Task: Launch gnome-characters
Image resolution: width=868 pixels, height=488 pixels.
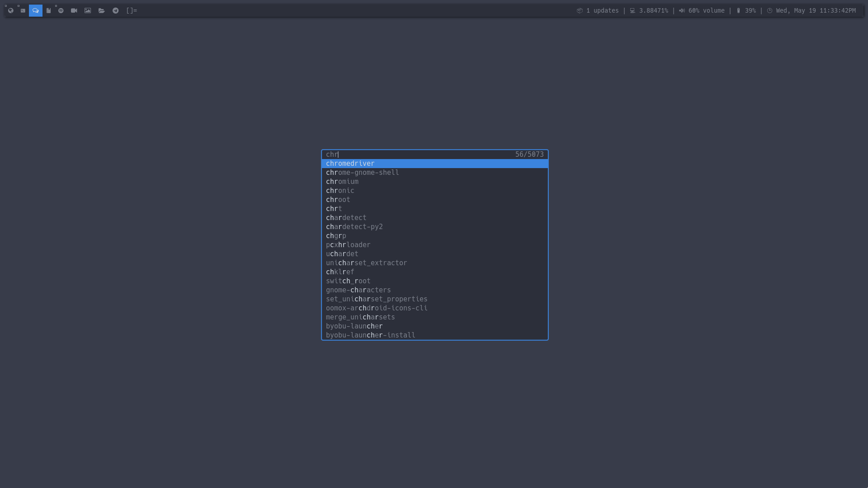Action: click(435, 290)
